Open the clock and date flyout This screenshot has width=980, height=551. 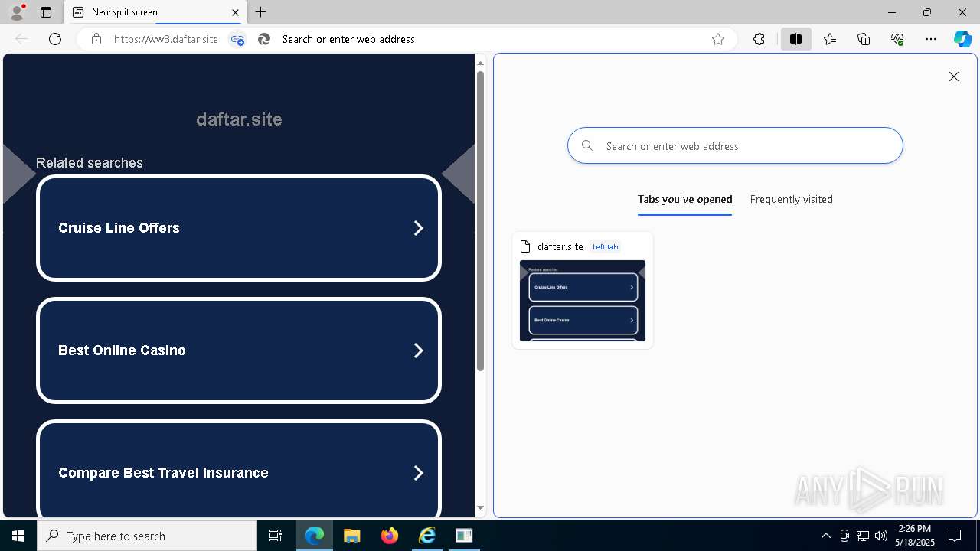pos(916,536)
